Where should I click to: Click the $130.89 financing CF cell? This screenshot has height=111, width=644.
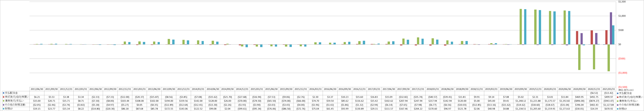click(x=360, y=109)
